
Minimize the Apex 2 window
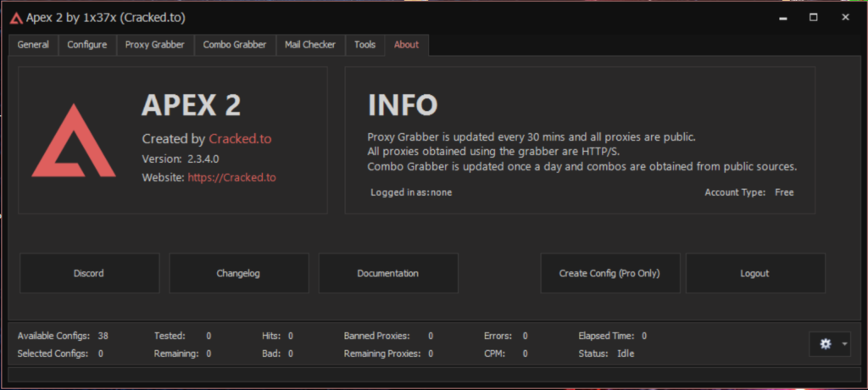click(782, 18)
